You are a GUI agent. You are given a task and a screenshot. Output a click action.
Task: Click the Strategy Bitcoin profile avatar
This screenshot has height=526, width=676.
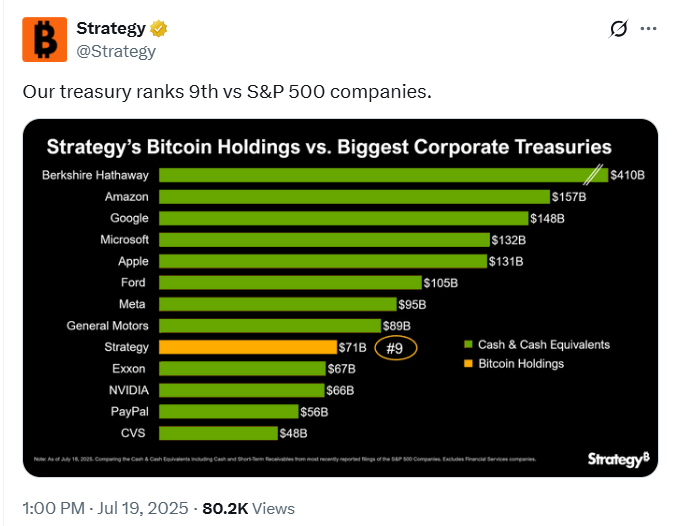click(x=45, y=40)
